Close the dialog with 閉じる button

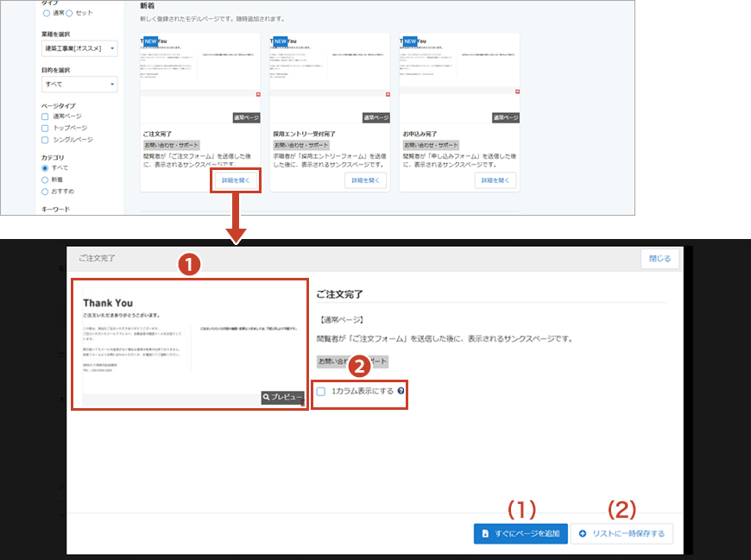(x=659, y=259)
